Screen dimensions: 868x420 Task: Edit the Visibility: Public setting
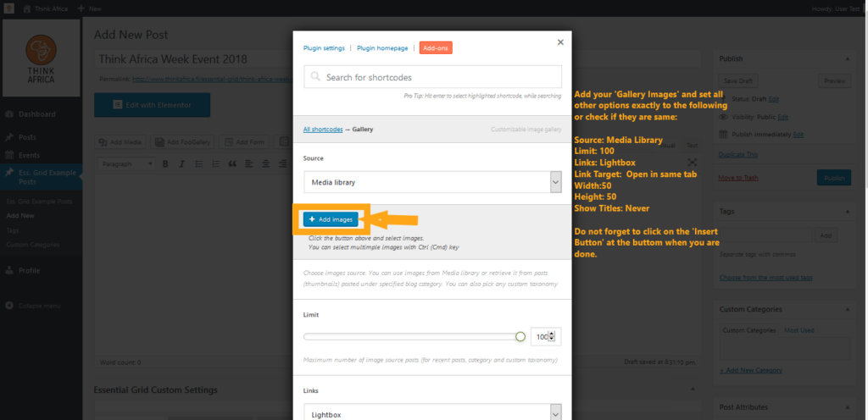point(782,117)
